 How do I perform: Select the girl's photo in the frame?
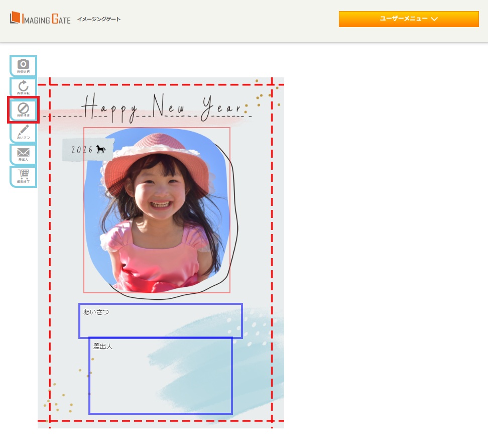(157, 210)
